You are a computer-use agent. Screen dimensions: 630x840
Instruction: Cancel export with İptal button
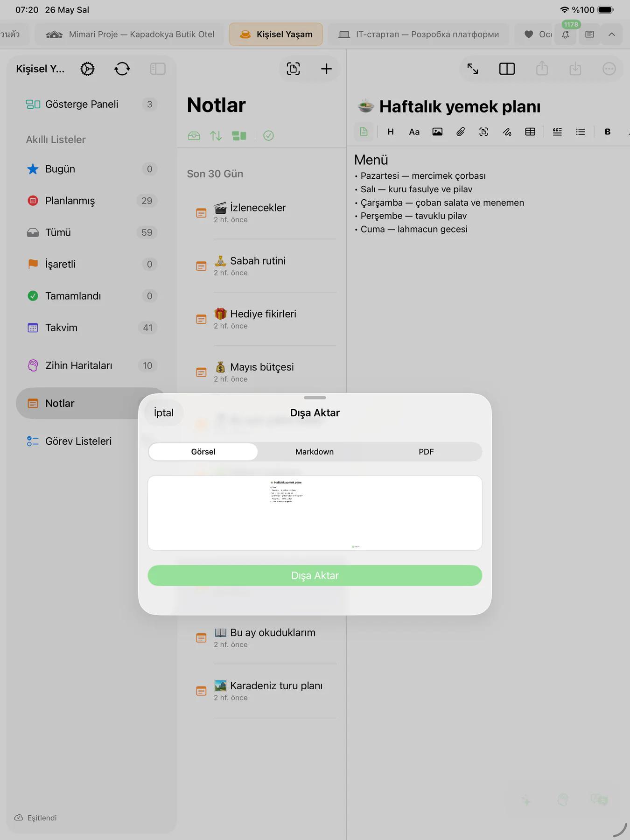tap(164, 413)
